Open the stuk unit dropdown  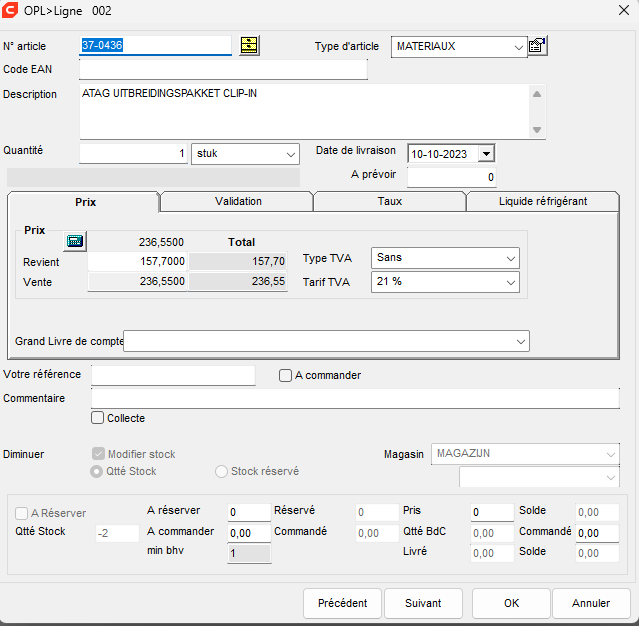tap(290, 154)
